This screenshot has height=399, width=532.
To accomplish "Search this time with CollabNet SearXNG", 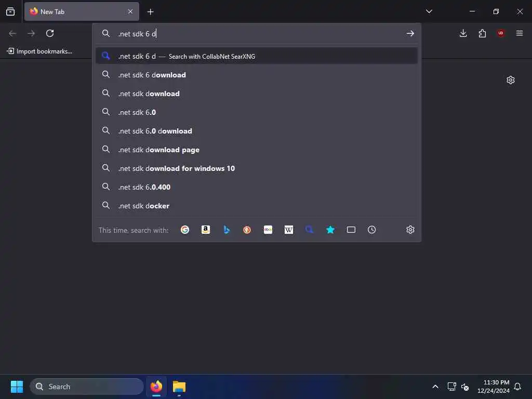I will (x=310, y=230).
